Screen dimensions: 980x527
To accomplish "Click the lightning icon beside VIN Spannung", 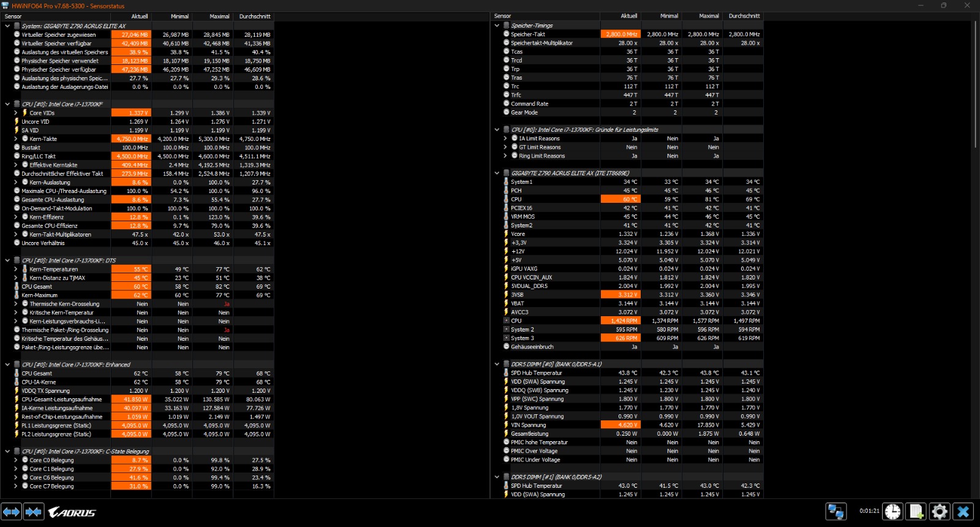I will 507,425.
